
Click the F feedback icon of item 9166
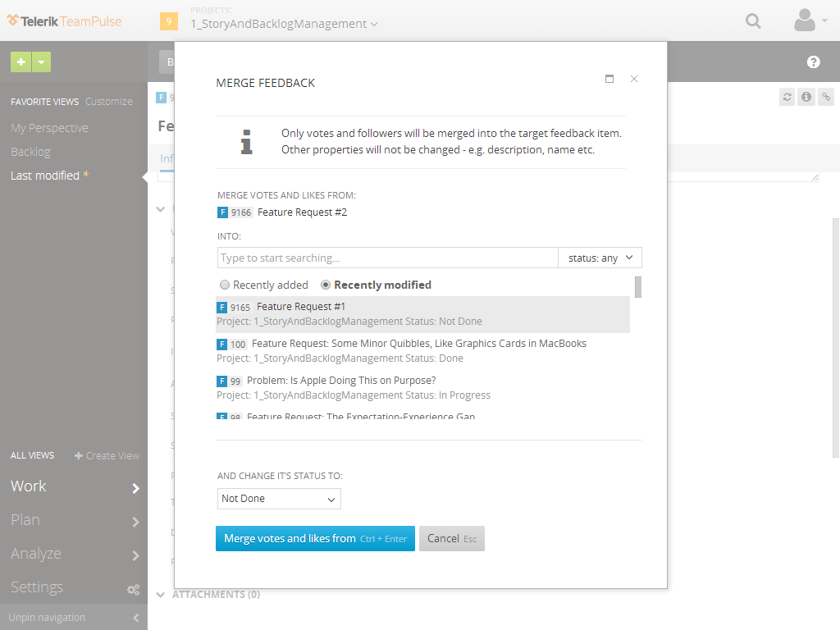222,212
